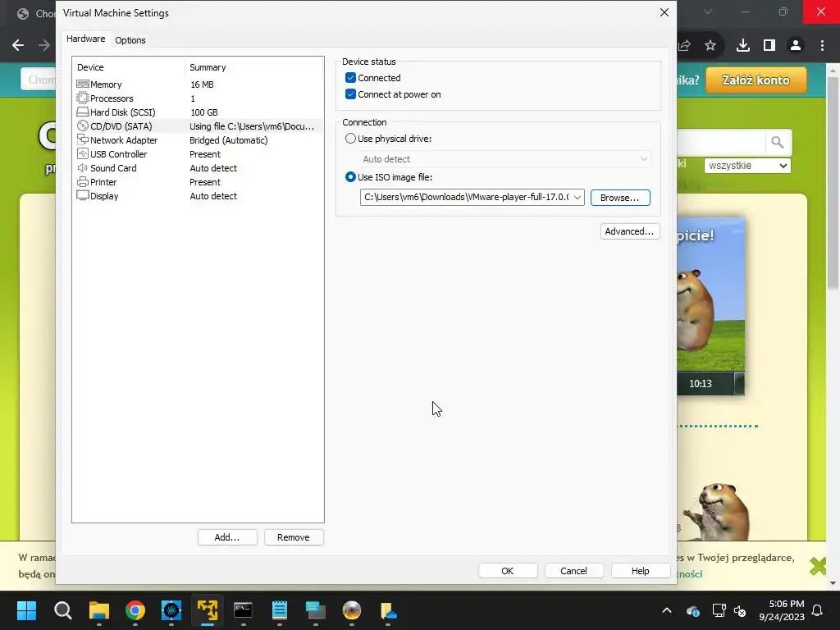Click the 100 GB hard disk summary
The height and width of the screenshot is (630, 840).
click(204, 112)
